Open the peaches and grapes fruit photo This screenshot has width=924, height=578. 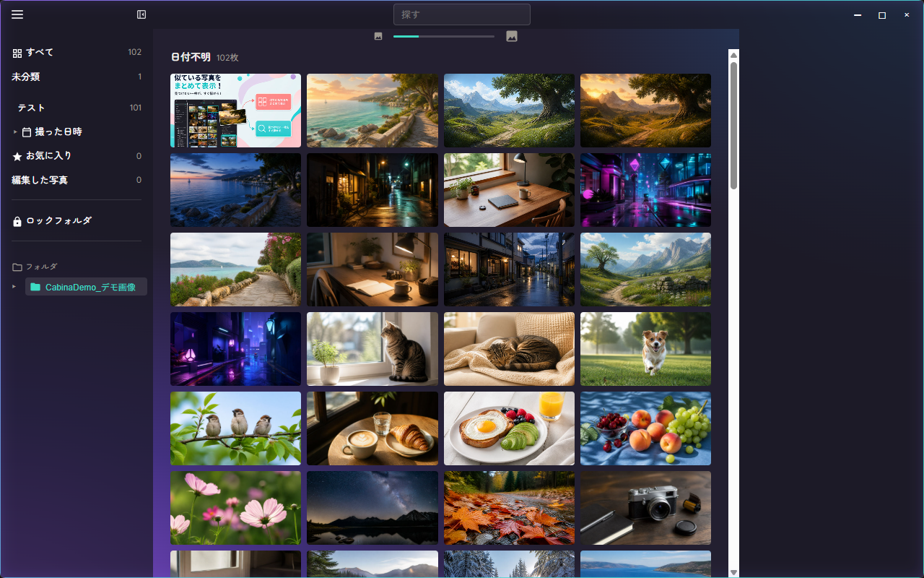(645, 428)
